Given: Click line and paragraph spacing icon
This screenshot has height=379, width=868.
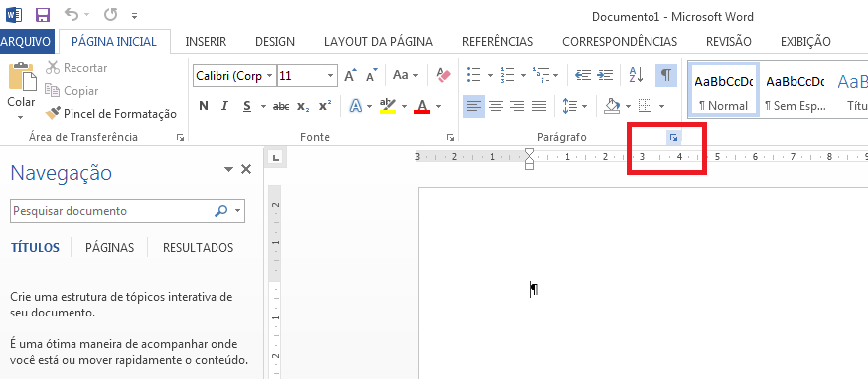Looking at the screenshot, I should click(x=569, y=106).
